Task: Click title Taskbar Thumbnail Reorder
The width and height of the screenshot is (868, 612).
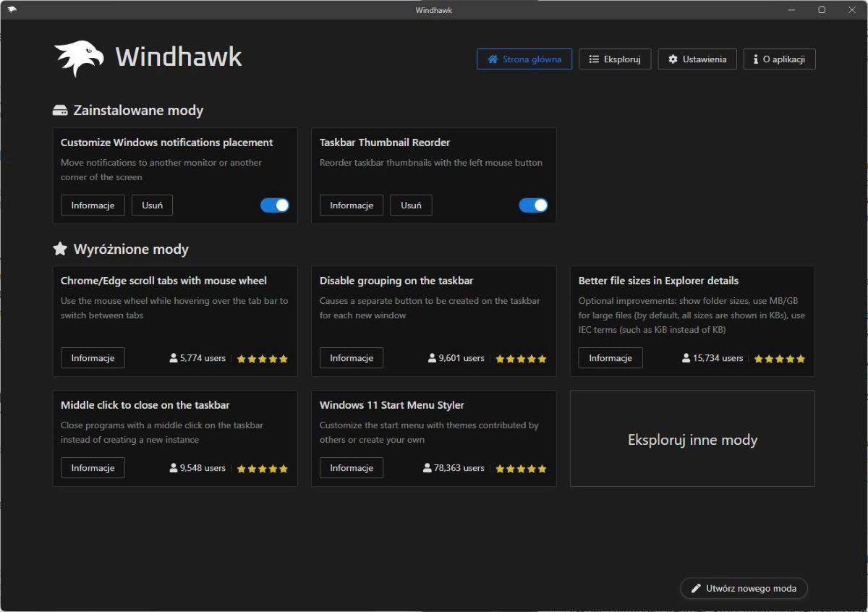Action: tap(385, 143)
